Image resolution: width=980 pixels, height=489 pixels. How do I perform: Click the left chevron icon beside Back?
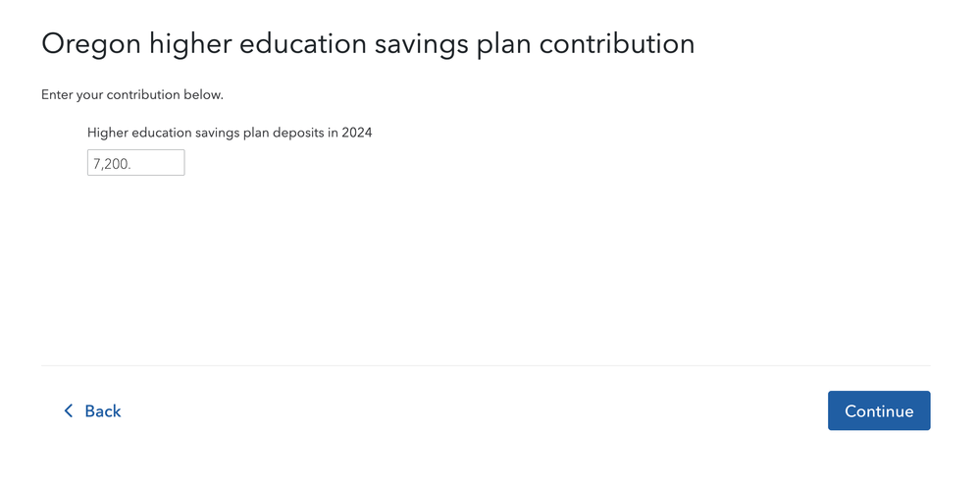(x=69, y=410)
